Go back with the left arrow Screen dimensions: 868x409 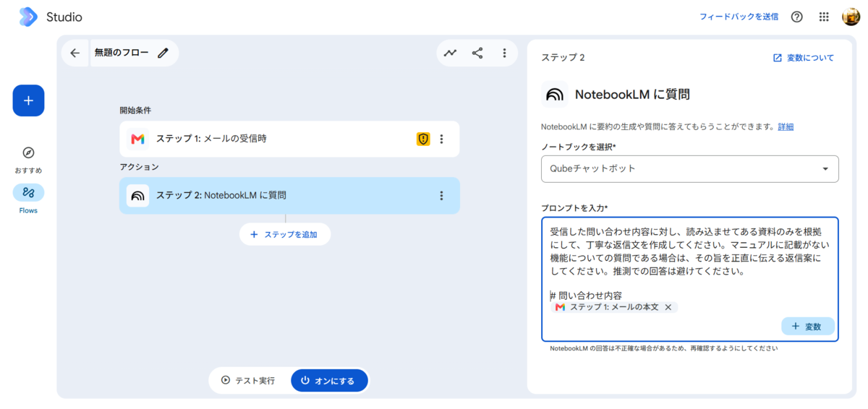(x=75, y=53)
